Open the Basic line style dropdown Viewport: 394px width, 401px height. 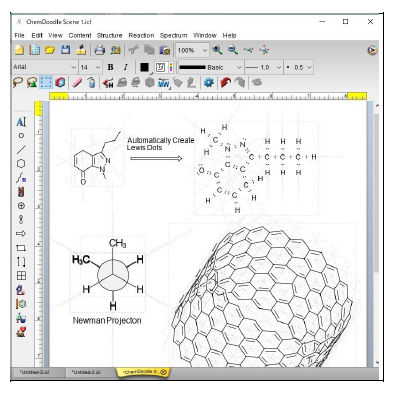tap(210, 67)
